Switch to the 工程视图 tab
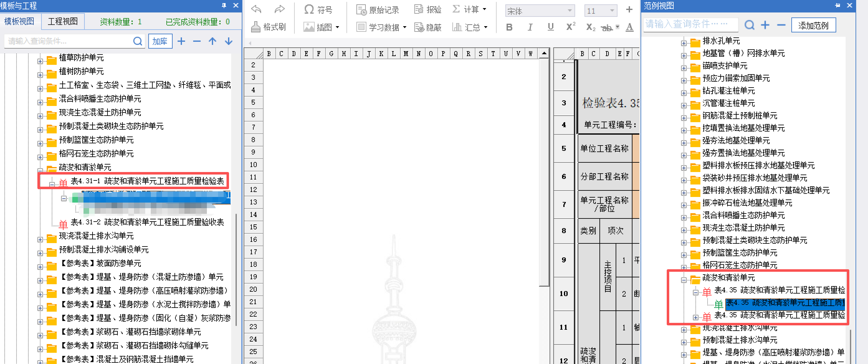868x364 pixels. click(63, 22)
